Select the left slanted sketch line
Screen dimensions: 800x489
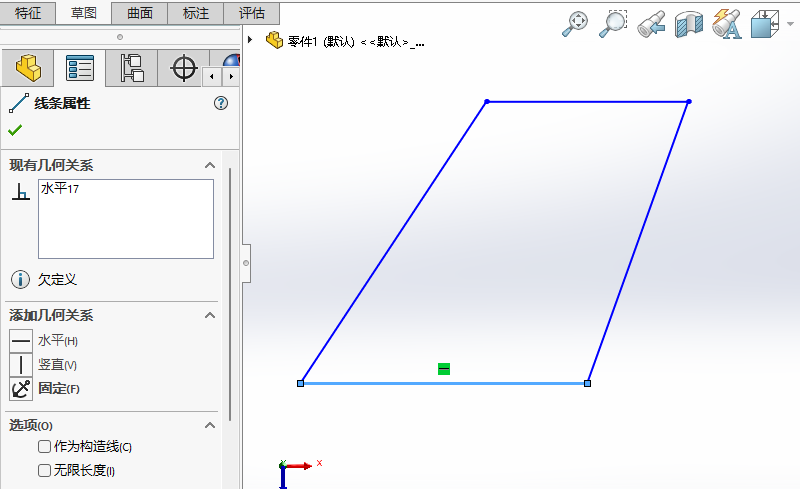click(x=393, y=242)
